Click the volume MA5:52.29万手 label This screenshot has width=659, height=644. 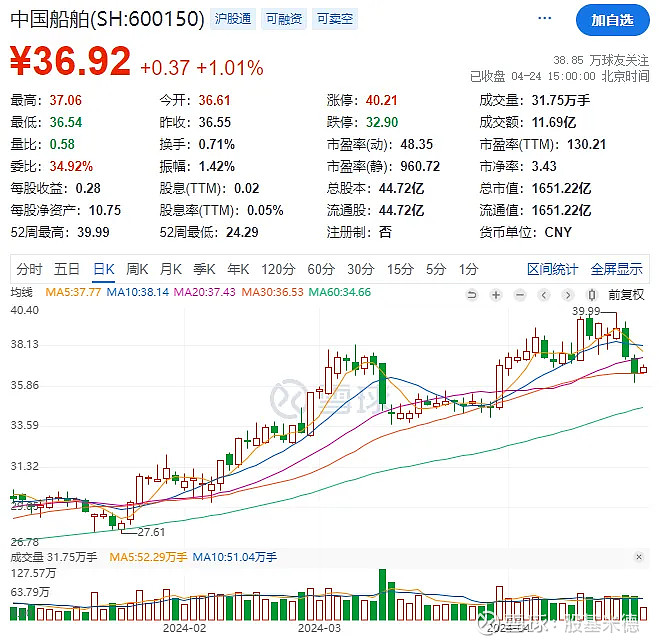coord(148,557)
